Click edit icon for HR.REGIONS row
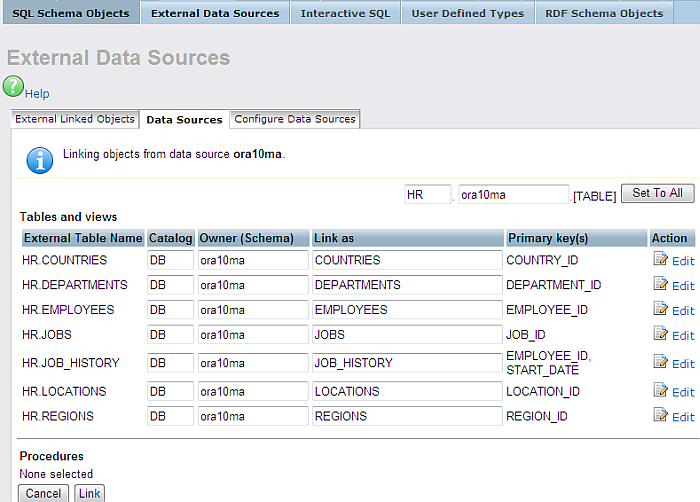 pyautogui.click(x=660, y=416)
